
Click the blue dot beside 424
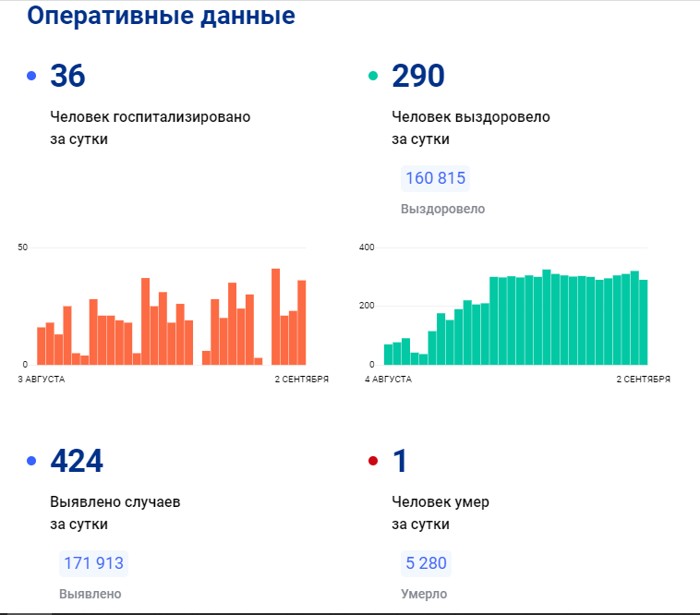pos(31,461)
